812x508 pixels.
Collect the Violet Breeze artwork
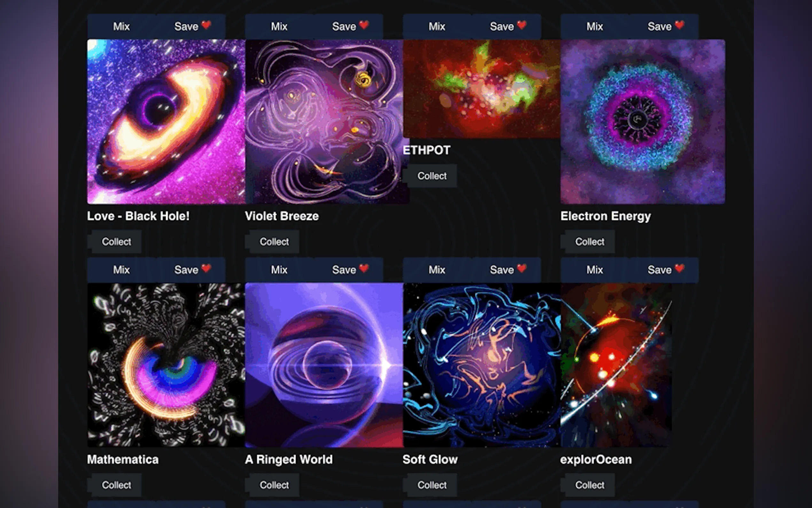274,242
